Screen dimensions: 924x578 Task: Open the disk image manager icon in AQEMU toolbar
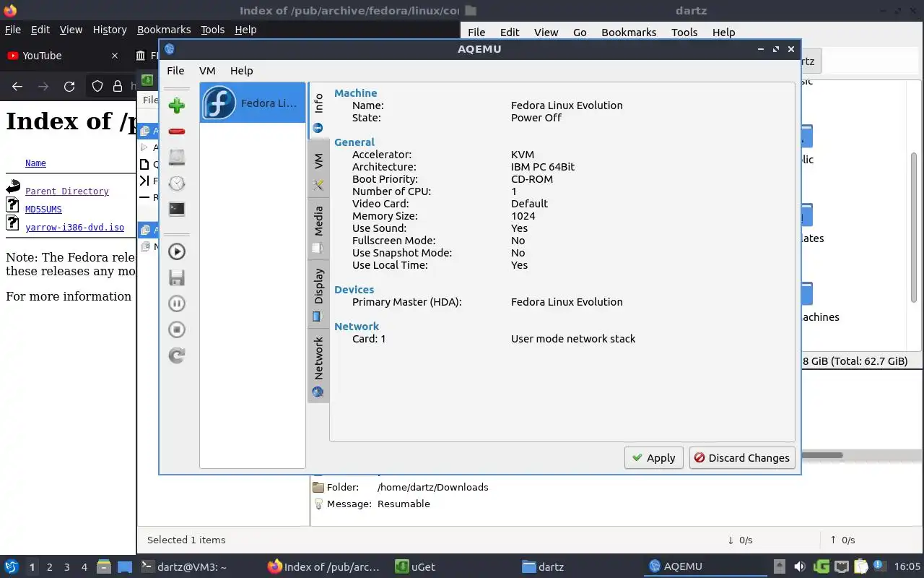(177, 157)
